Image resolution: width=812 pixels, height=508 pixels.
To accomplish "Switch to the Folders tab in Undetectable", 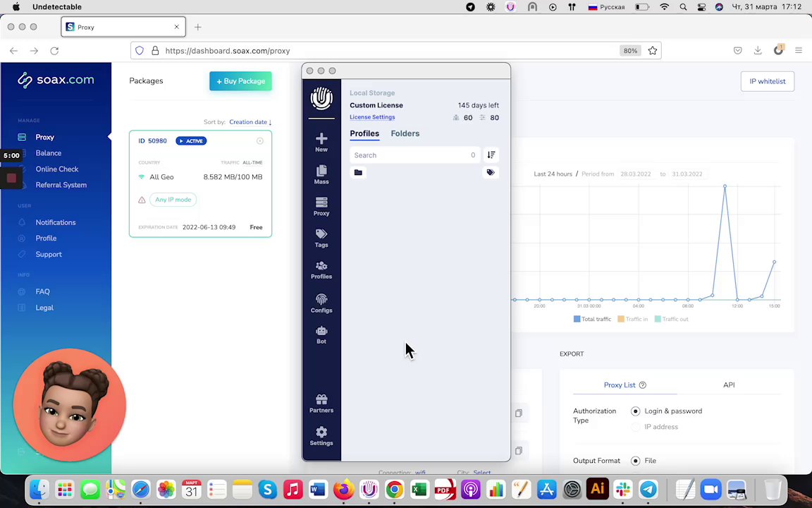I will click(x=405, y=134).
